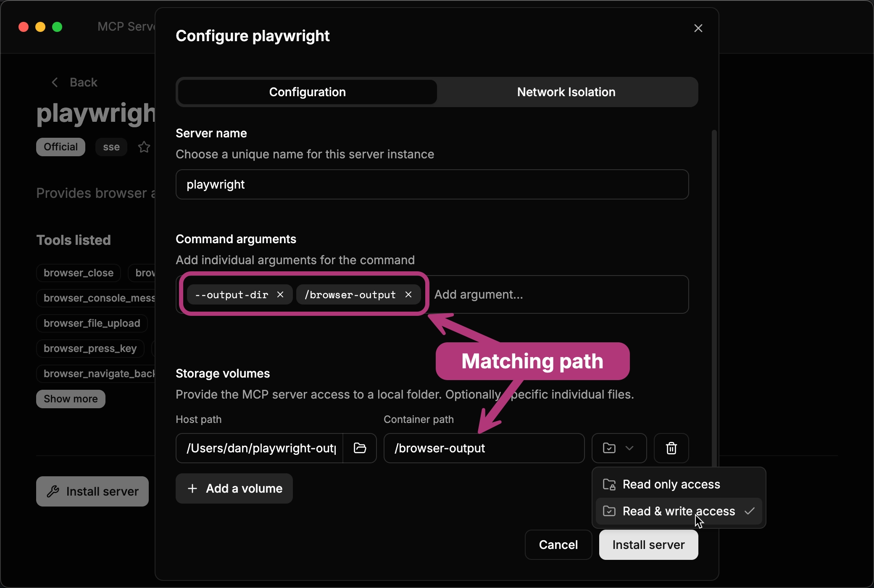
Task: Close the Configure playwright dialog
Action: click(698, 28)
